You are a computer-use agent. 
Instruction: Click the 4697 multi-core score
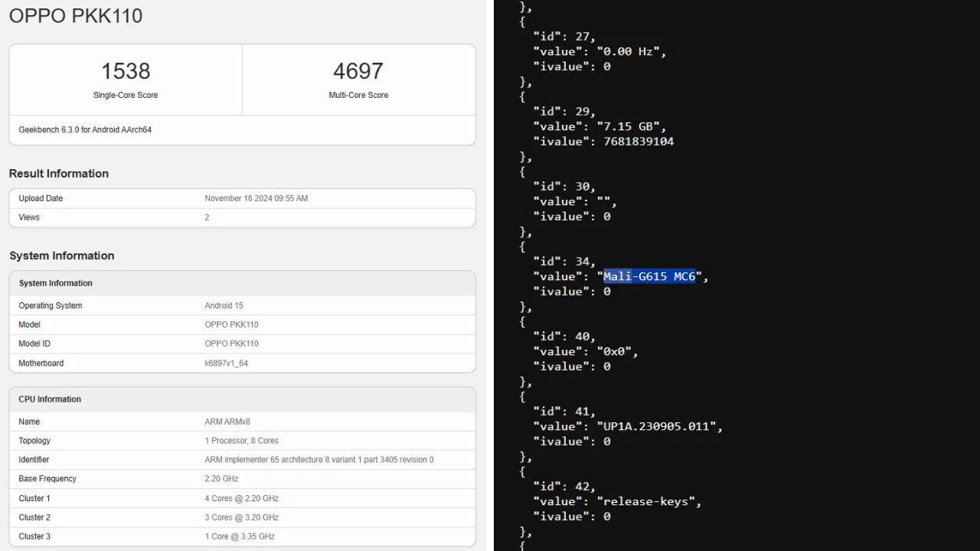click(358, 71)
